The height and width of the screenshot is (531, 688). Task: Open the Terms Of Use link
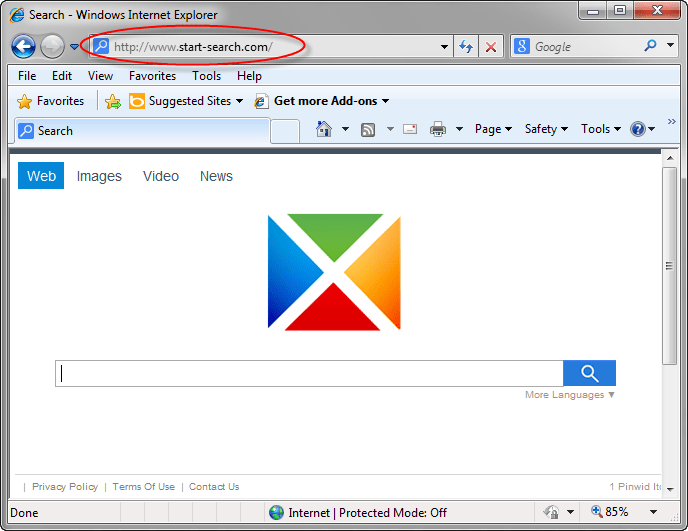(143, 487)
